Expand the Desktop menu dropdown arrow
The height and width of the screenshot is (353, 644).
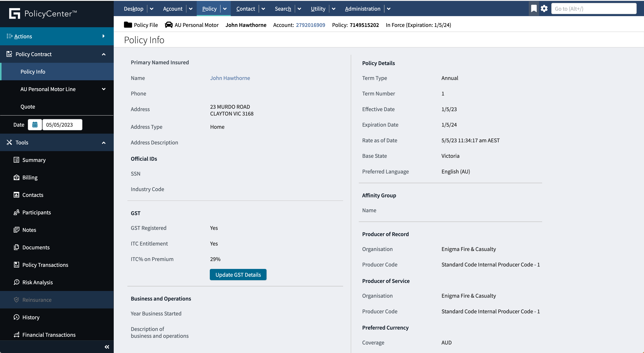(x=152, y=9)
